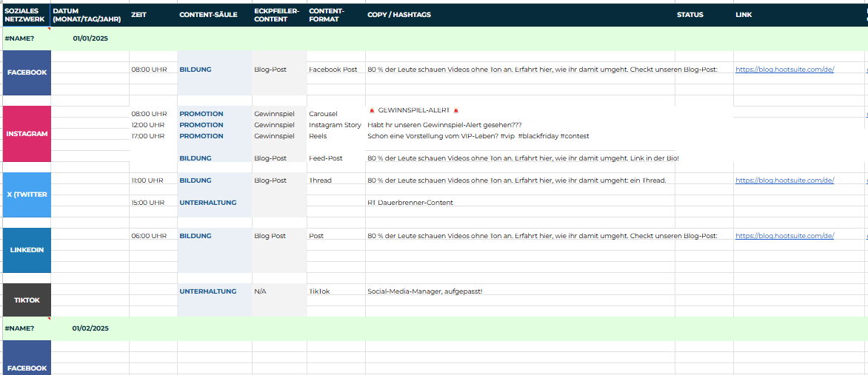Select the DATUM (MONAT/TAG/JAHR) header cell
Image resolution: width=868 pixels, height=375 pixels.
(90, 15)
